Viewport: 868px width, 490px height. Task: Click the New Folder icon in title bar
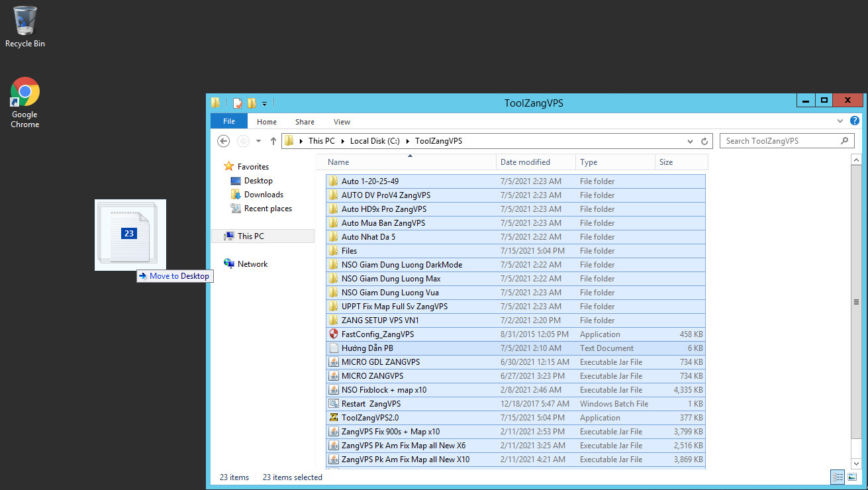click(x=252, y=103)
